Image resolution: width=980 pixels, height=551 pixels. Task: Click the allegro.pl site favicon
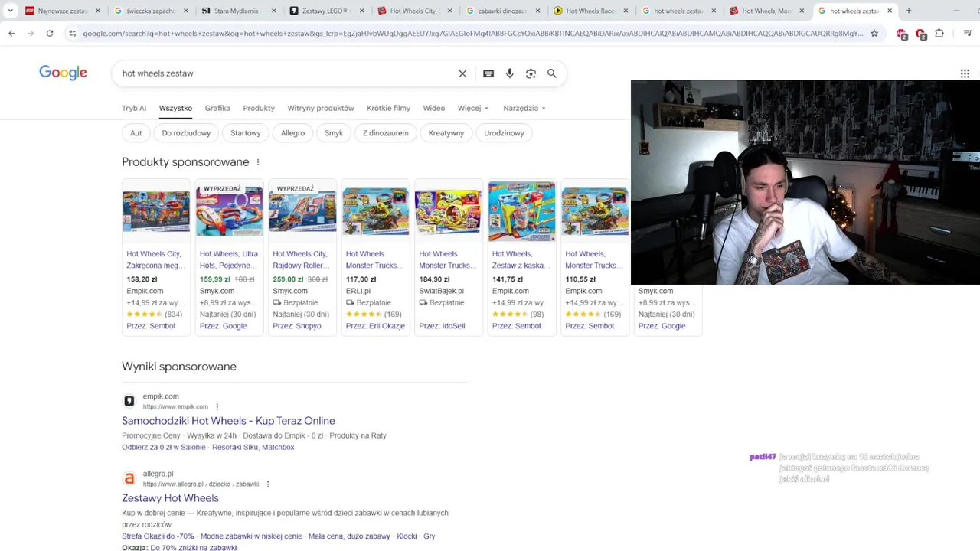129,478
